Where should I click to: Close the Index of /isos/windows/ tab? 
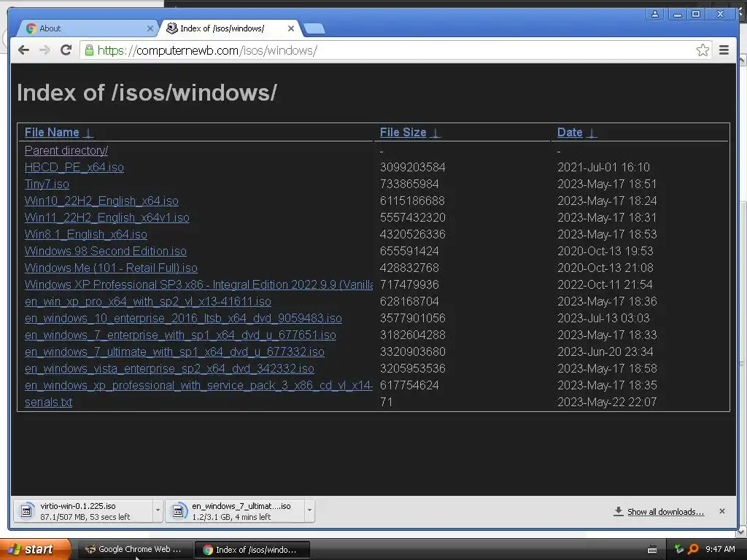point(290,28)
